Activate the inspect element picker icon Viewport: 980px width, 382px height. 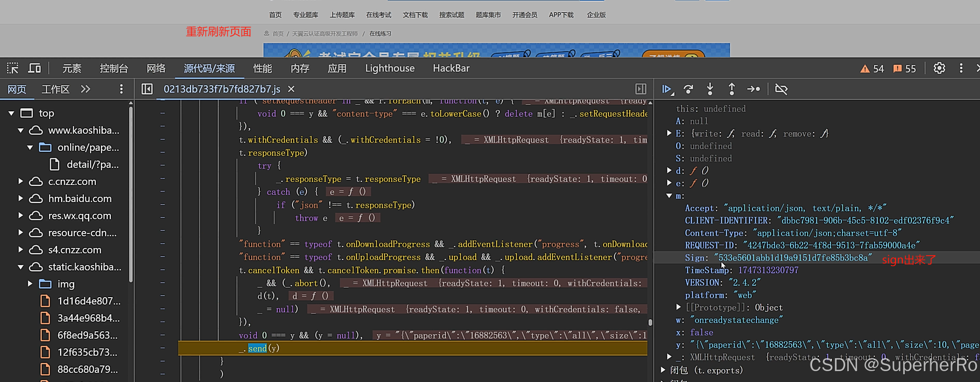point(12,68)
